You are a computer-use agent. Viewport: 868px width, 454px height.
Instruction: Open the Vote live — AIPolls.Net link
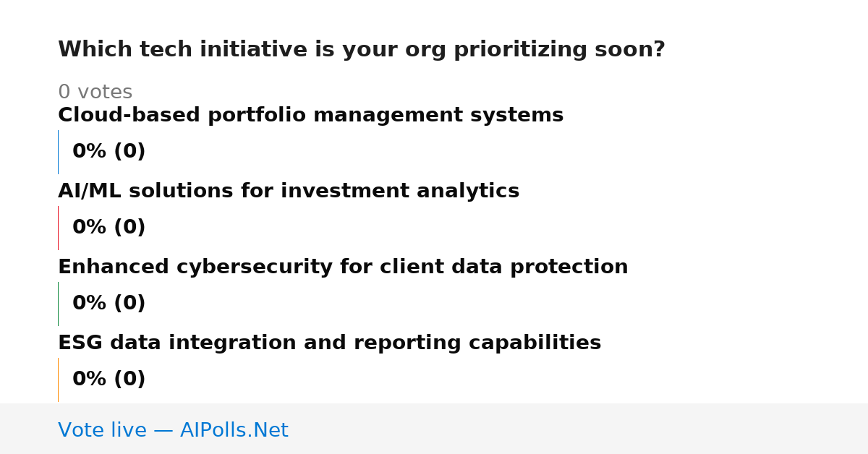(173, 431)
